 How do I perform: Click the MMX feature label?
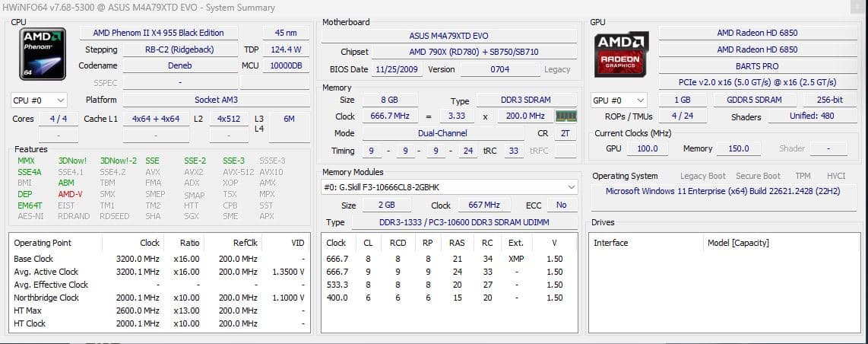26,161
